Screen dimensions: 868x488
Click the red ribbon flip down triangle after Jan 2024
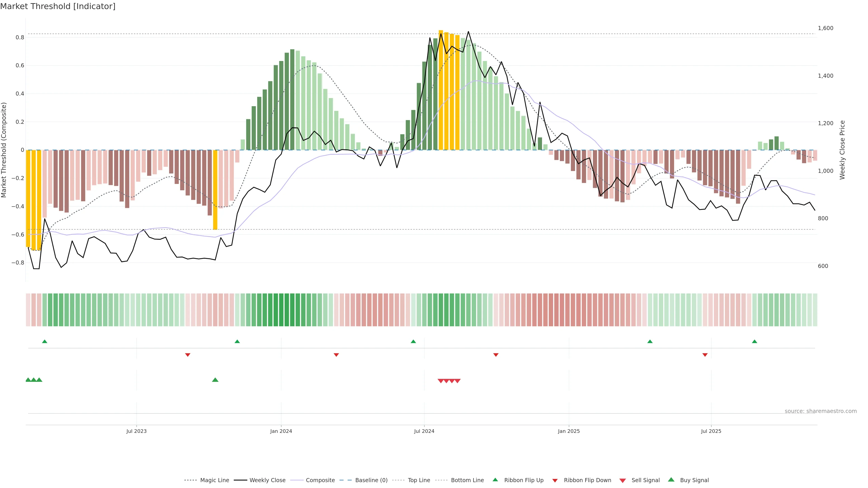336,355
